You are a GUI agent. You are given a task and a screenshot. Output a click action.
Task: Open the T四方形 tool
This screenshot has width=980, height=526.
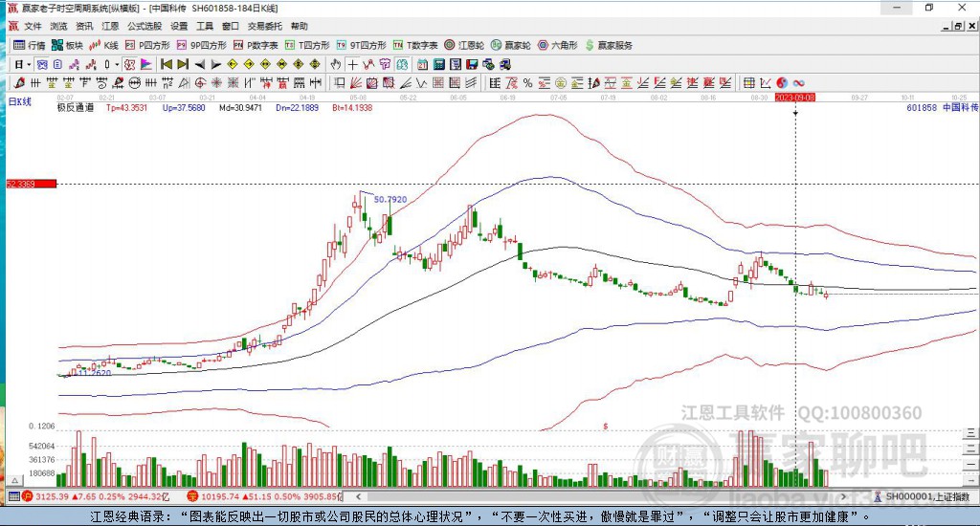click(x=307, y=45)
